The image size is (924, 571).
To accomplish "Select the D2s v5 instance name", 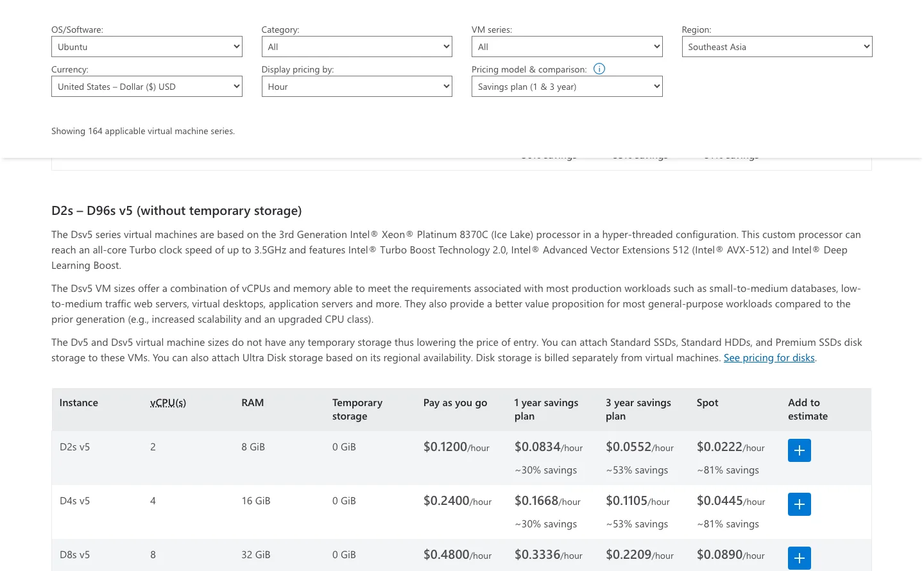I will (x=75, y=447).
